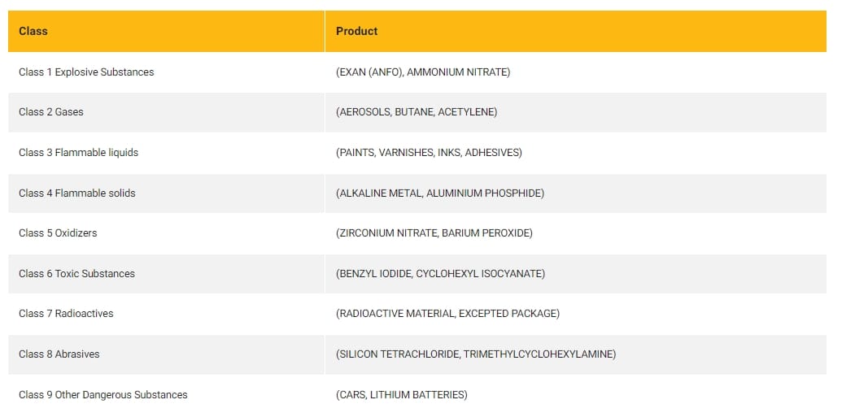868x417 pixels.
Task: Select the Class 1 Explosive Substances cell
Action: [166, 72]
